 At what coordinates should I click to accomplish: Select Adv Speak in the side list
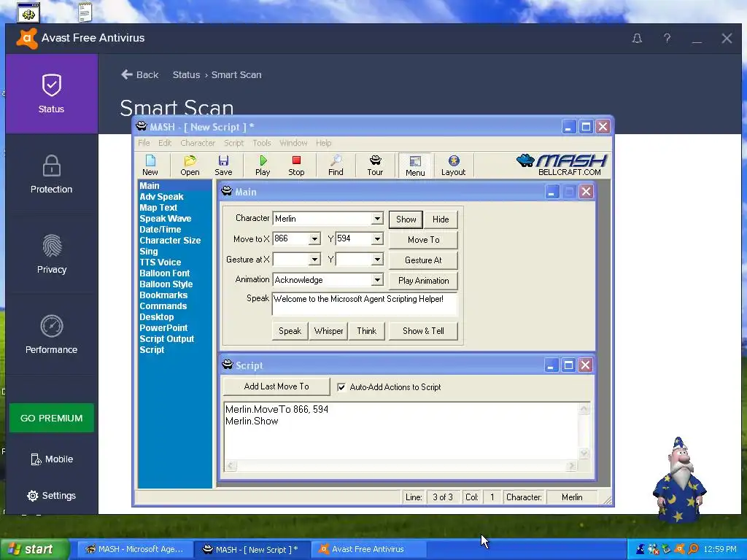[161, 197]
